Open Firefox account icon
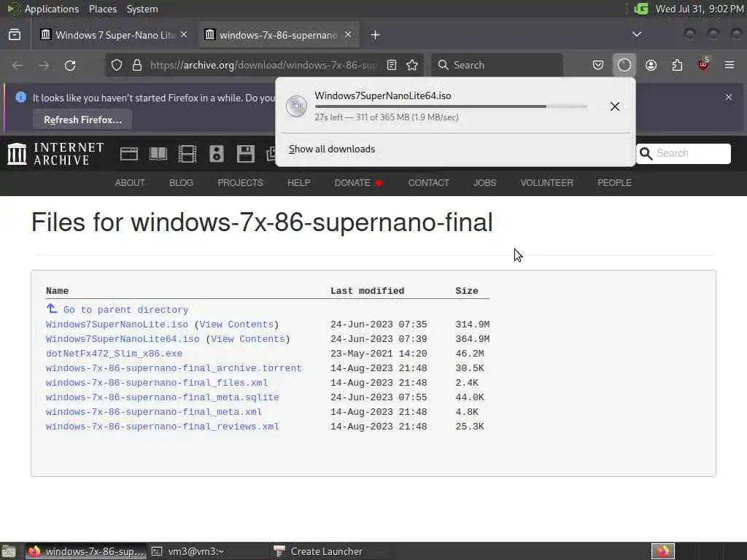 (651, 65)
